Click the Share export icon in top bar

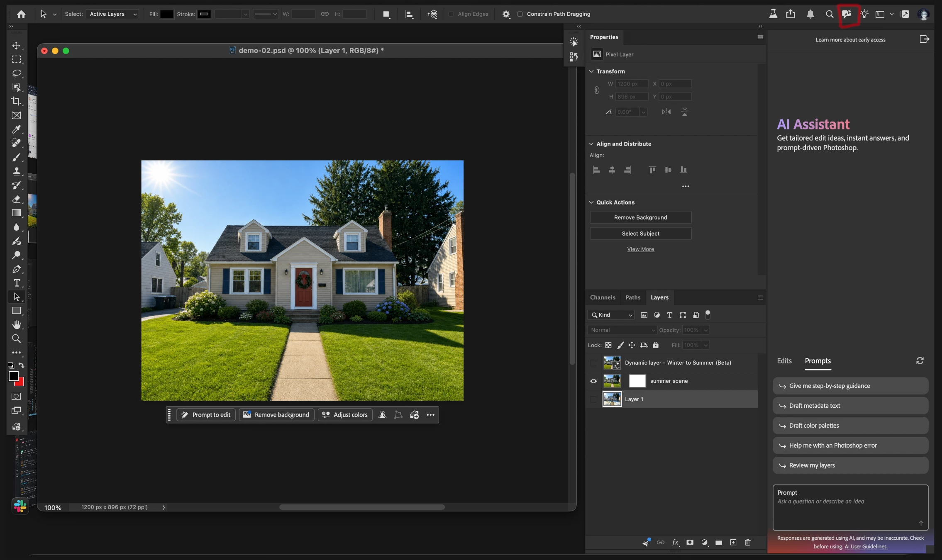click(791, 14)
